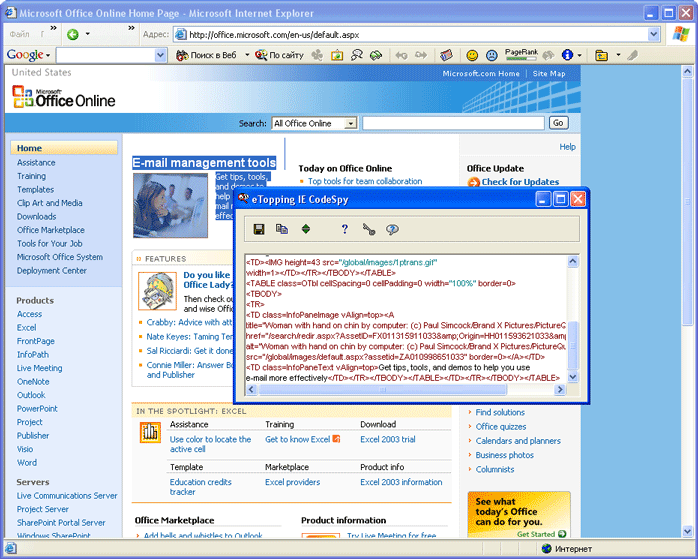Open Downloads in left navigation
This screenshot has width=698, height=559.
[x=37, y=217]
